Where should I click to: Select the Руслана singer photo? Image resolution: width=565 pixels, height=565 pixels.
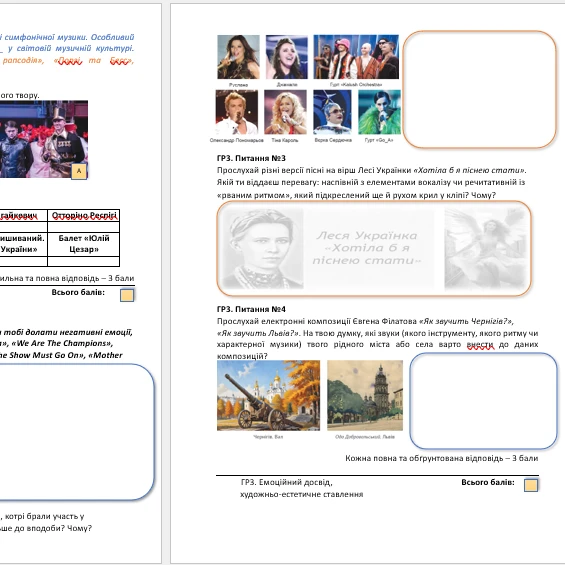coord(238,57)
